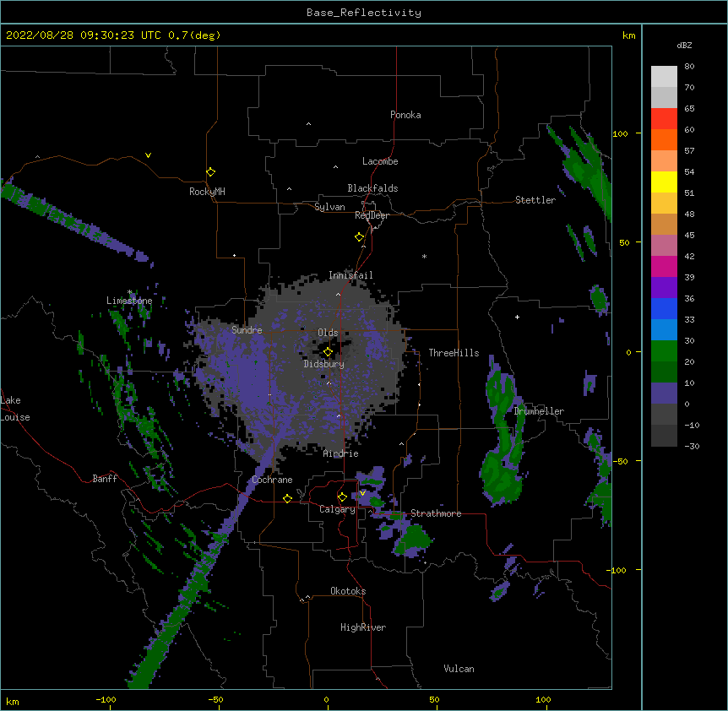Screen dimensions: 728x711
Task: Select the slate purple 10–0 dBZ legend swatch
Action: click(x=664, y=393)
